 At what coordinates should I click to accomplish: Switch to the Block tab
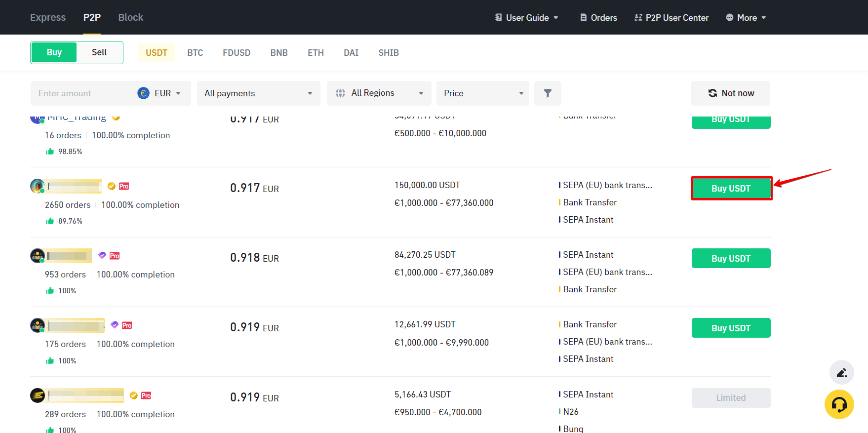coord(131,17)
